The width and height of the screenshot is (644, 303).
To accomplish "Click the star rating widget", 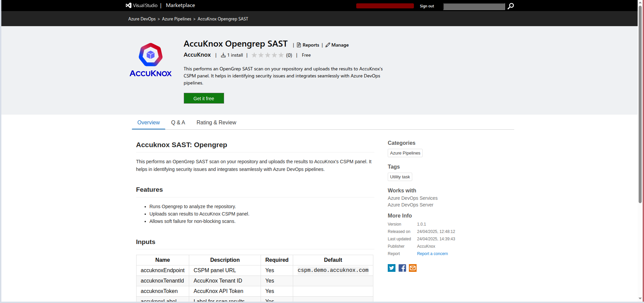I will pyautogui.click(x=267, y=55).
